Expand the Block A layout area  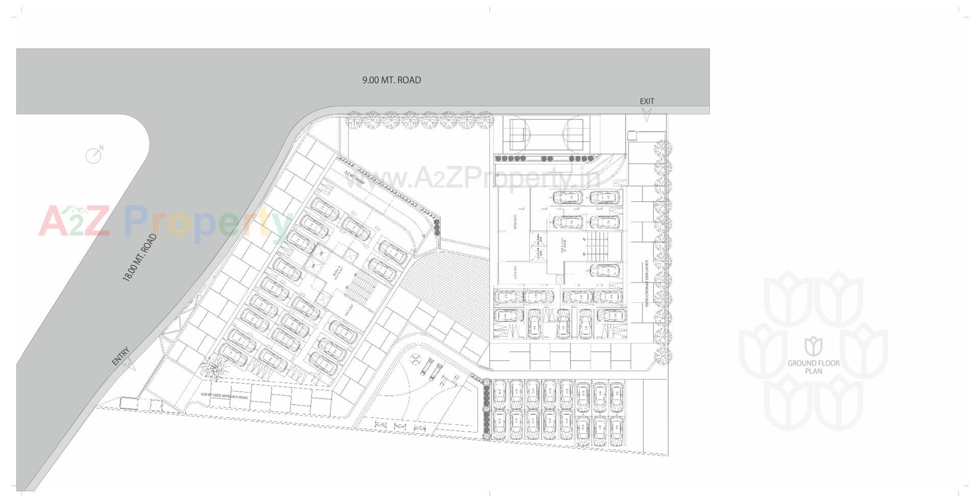337,272
